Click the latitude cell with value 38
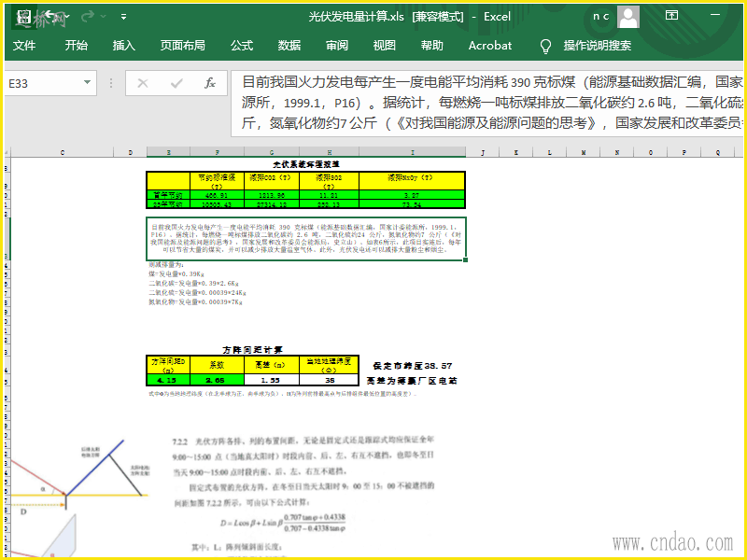 (x=330, y=380)
